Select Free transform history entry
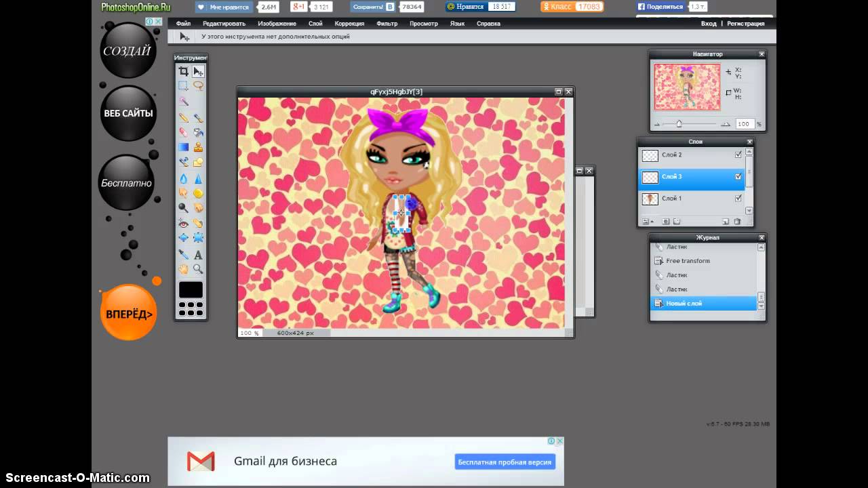 (x=704, y=261)
